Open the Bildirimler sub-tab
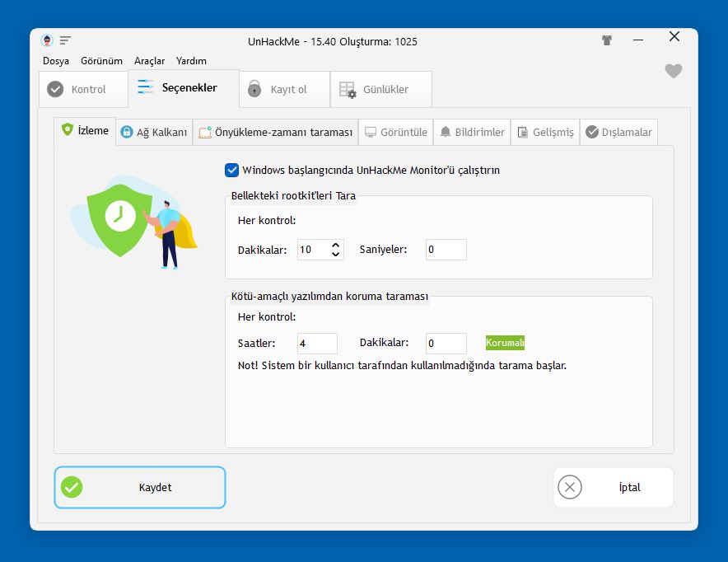728x562 pixels. (x=472, y=133)
